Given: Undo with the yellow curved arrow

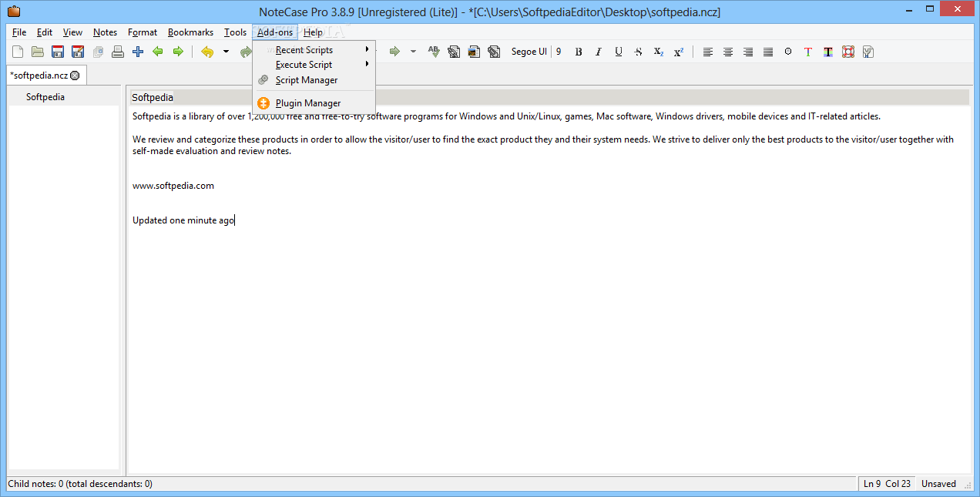Looking at the screenshot, I should click(x=207, y=52).
